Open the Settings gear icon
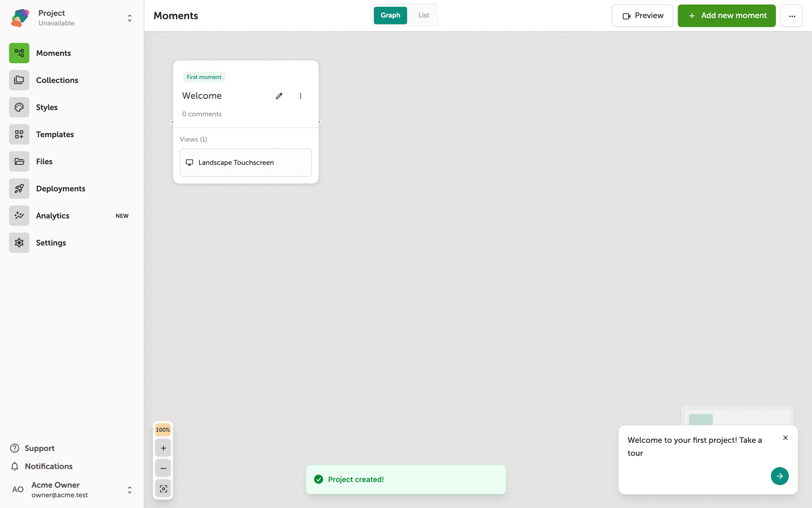 (19, 243)
